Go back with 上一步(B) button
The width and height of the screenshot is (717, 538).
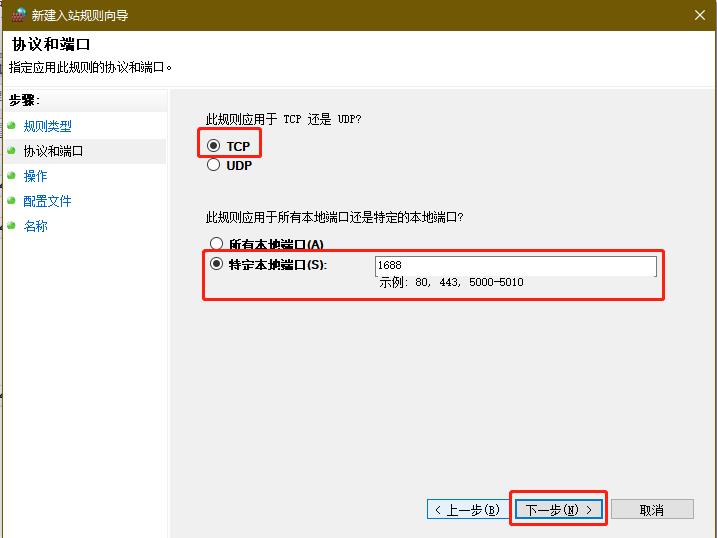click(x=468, y=510)
